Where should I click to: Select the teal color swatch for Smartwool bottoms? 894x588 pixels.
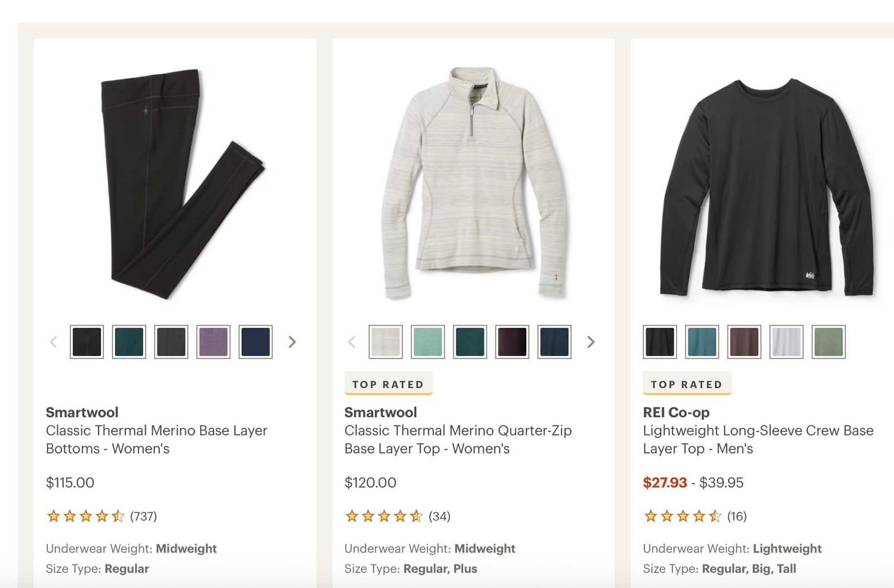[128, 342]
